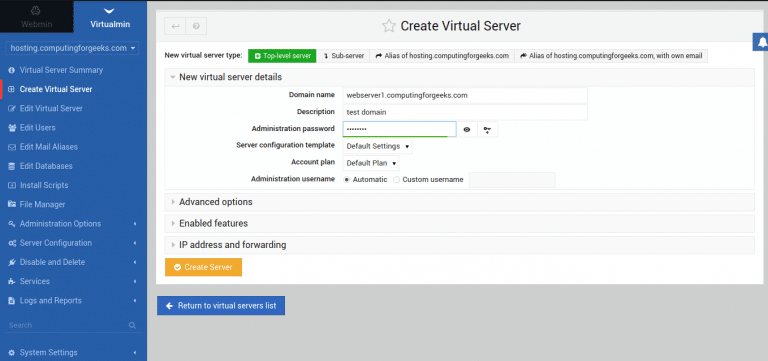Switch to the Webmin tab
Screen dimensions: 768x361
pyautogui.click(x=37, y=17)
